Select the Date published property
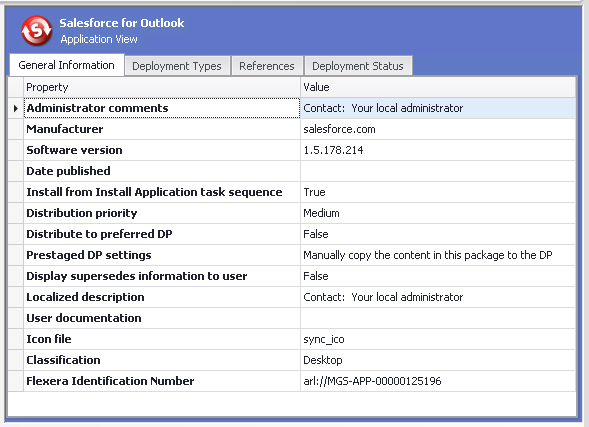The width and height of the screenshot is (589, 427). [x=162, y=171]
